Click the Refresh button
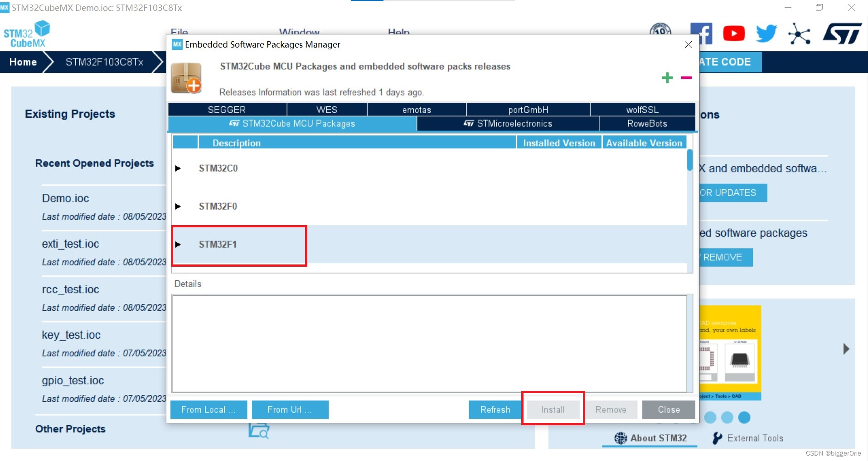 pos(495,409)
